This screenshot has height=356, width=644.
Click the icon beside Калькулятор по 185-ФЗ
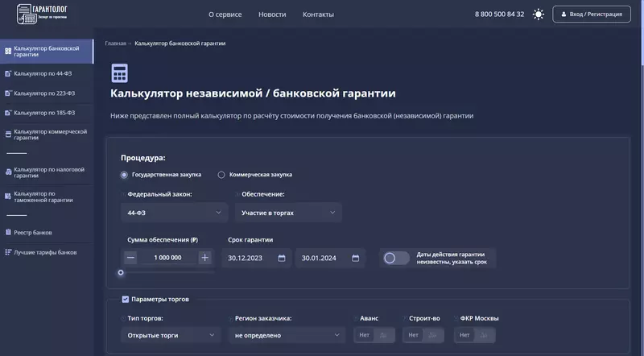click(8, 113)
